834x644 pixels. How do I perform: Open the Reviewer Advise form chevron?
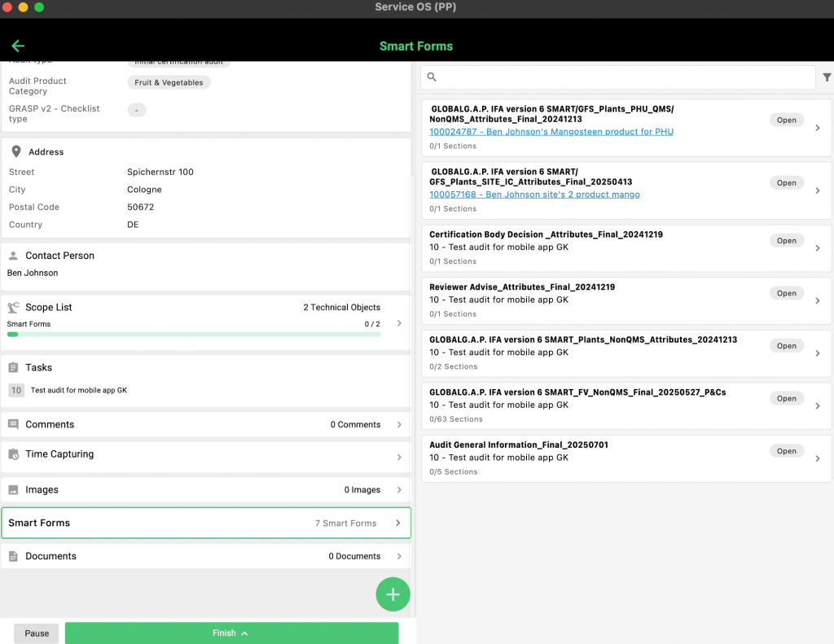click(x=818, y=300)
